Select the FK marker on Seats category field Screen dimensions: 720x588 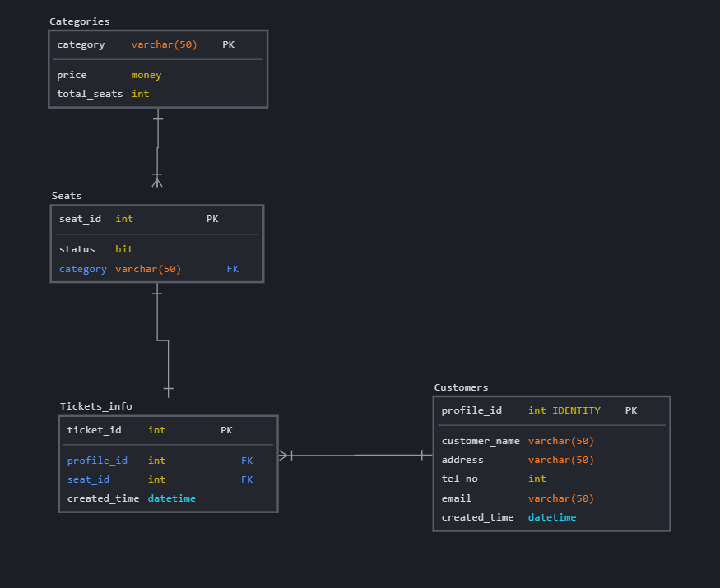232,269
